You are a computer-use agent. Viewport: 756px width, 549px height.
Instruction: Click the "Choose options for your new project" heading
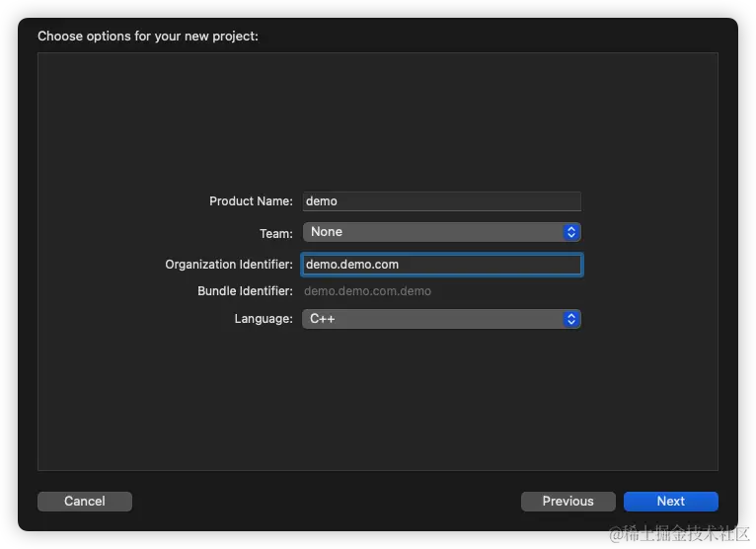(148, 37)
